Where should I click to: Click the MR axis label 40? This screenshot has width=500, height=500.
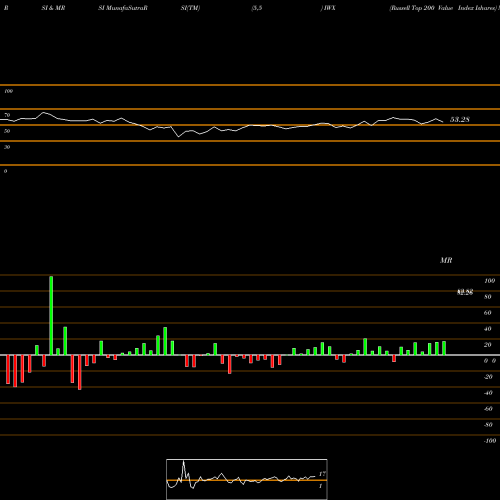pyautogui.click(x=488, y=329)
